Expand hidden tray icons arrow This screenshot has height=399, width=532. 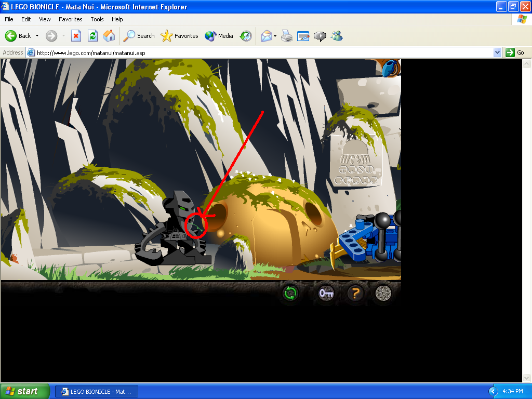(493, 392)
